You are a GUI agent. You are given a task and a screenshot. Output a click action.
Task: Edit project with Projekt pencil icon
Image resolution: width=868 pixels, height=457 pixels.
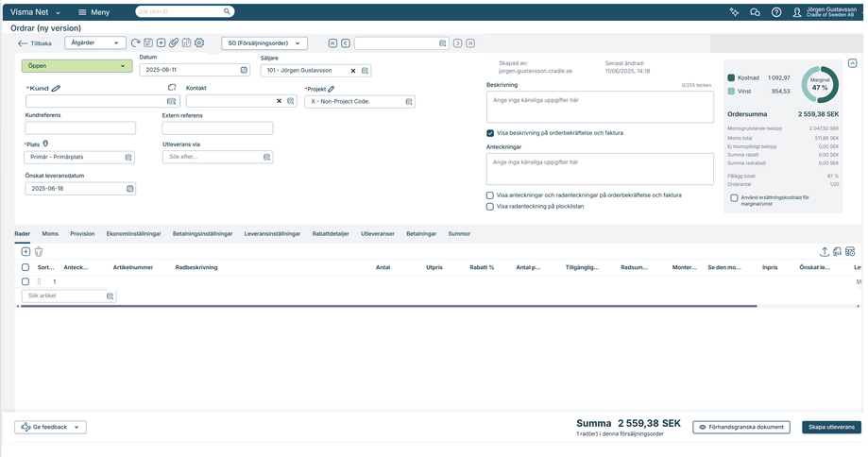tap(331, 89)
